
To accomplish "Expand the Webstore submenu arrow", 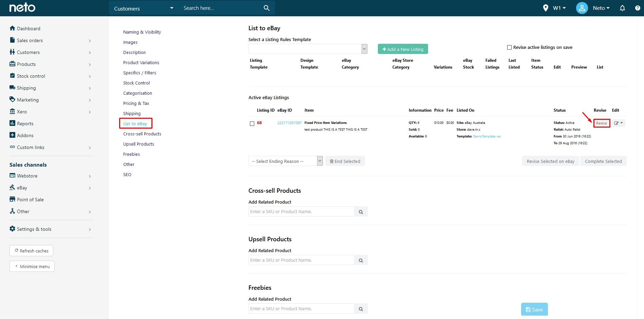I will tap(90, 176).
